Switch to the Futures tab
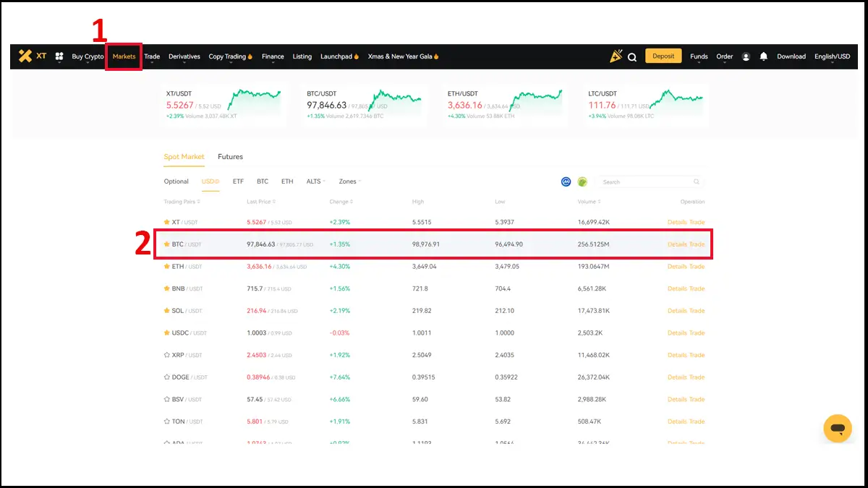Image resolution: width=868 pixels, height=488 pixels. [x=230, y=157]
